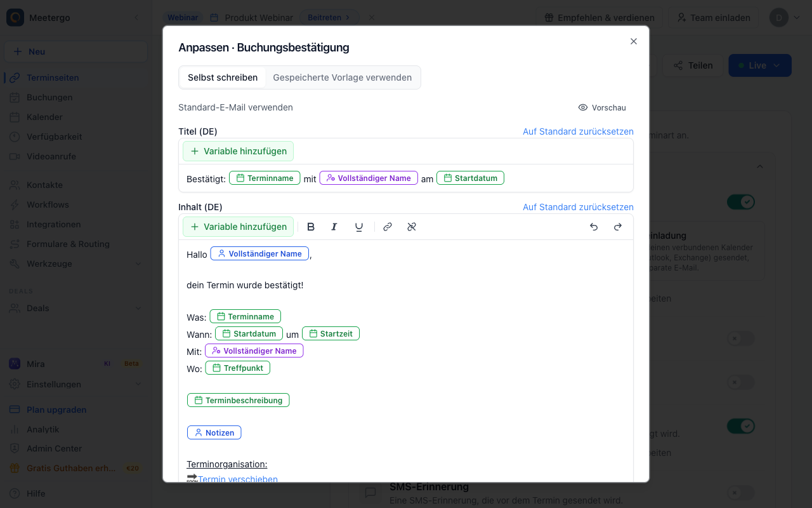This screenshot has width=812, height=508.
Task: Turn off the top green toggle switch
Action: 741,202
